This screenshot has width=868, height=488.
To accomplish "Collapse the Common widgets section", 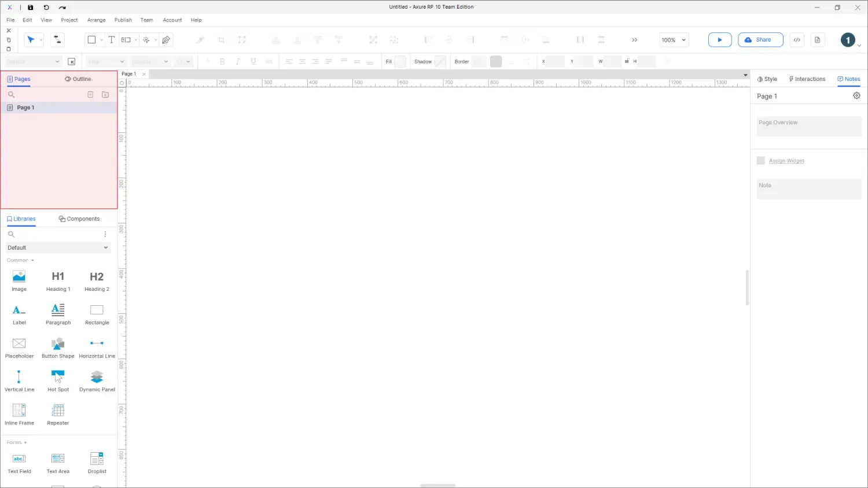I will coord(20,260).
